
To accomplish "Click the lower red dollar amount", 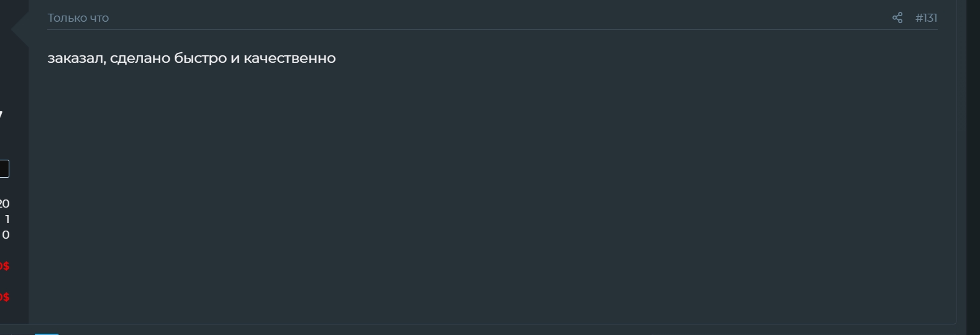I will click(x=4, y=297).
